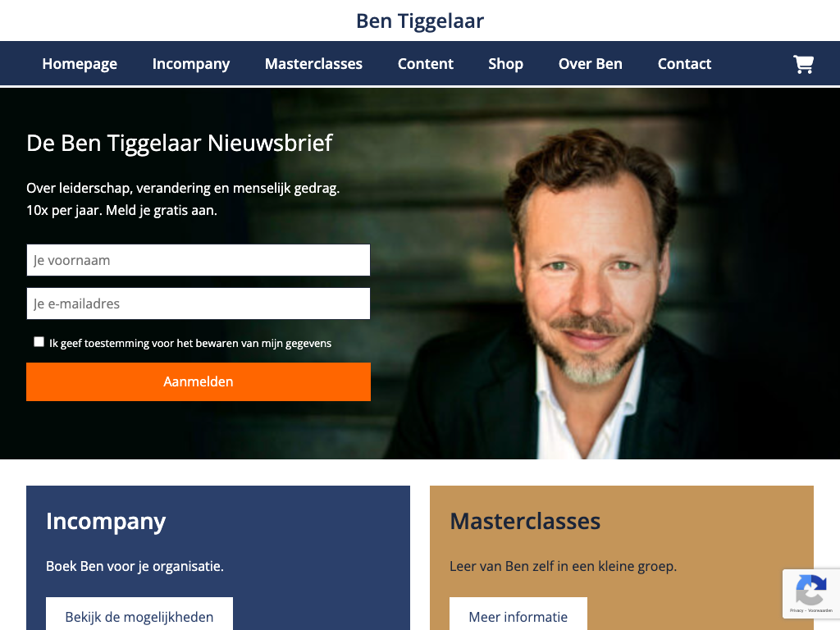Open the Incompany menu item

pos(191,64)
